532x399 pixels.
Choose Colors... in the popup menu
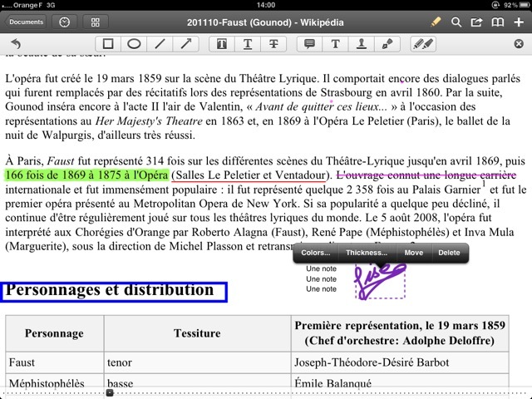click(316, 253)
